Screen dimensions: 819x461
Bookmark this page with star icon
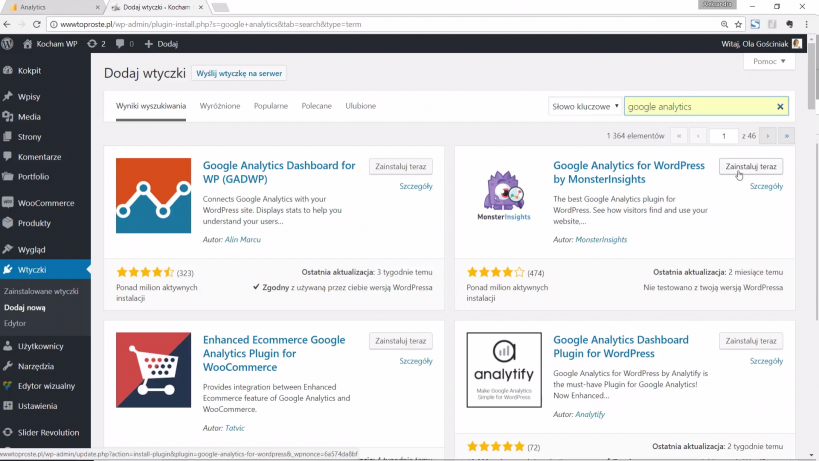click(x=738, y=24)
